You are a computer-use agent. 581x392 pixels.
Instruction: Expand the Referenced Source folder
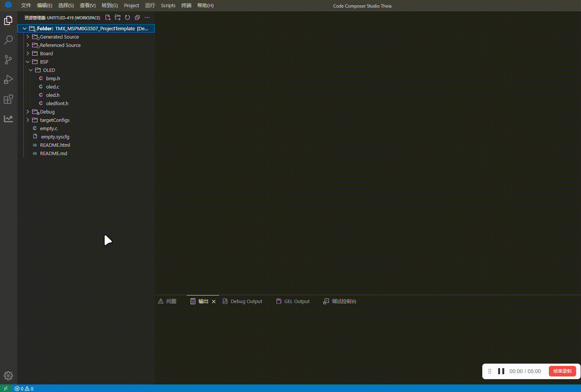[x=28, y=45]
